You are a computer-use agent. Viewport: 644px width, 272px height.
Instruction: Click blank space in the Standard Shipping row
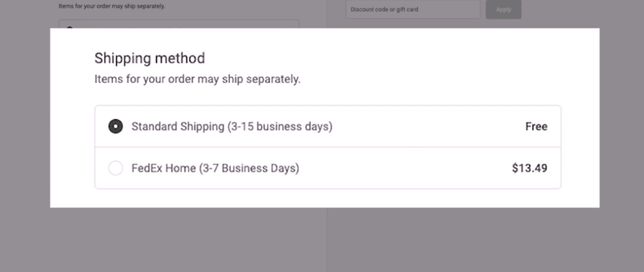coord(428,127)
